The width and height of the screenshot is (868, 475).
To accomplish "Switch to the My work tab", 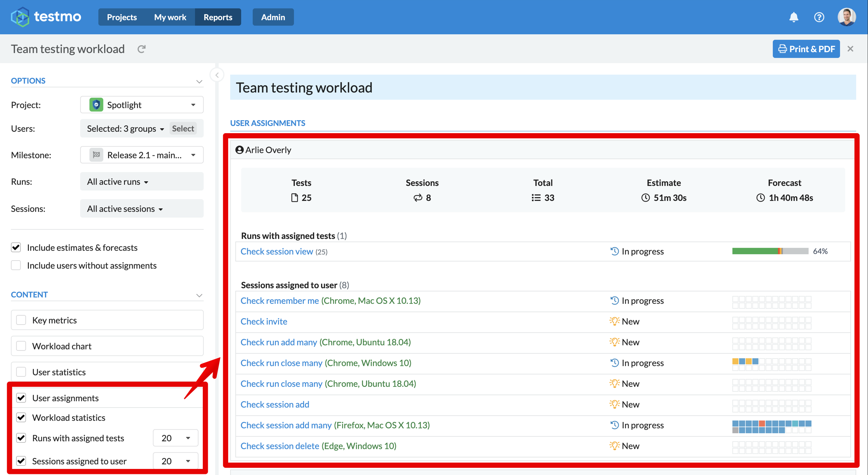I will (170, 17).
